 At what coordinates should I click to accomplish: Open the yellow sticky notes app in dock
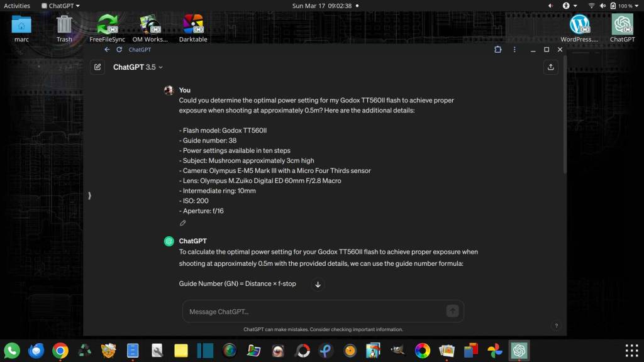(x=180, y=351)
